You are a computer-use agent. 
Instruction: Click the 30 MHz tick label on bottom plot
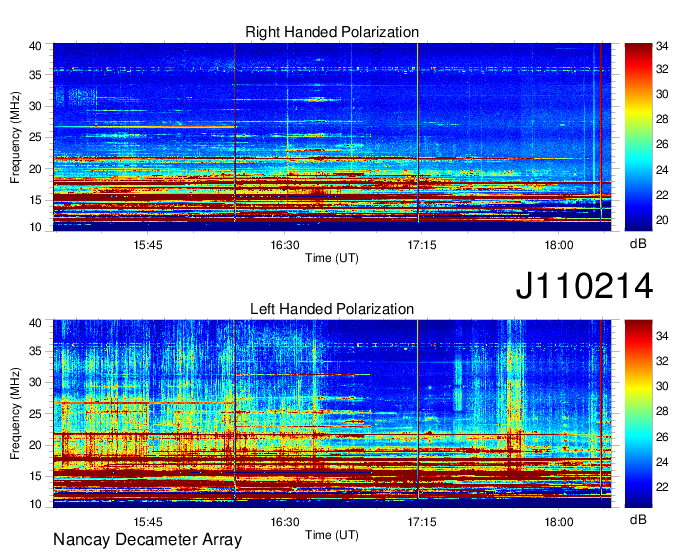[x=35, y=382]
